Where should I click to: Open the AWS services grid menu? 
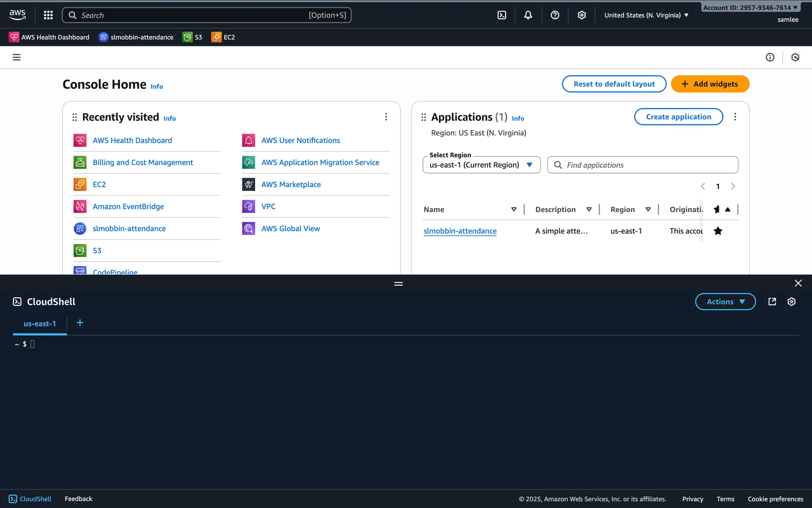tap(48, 15)
